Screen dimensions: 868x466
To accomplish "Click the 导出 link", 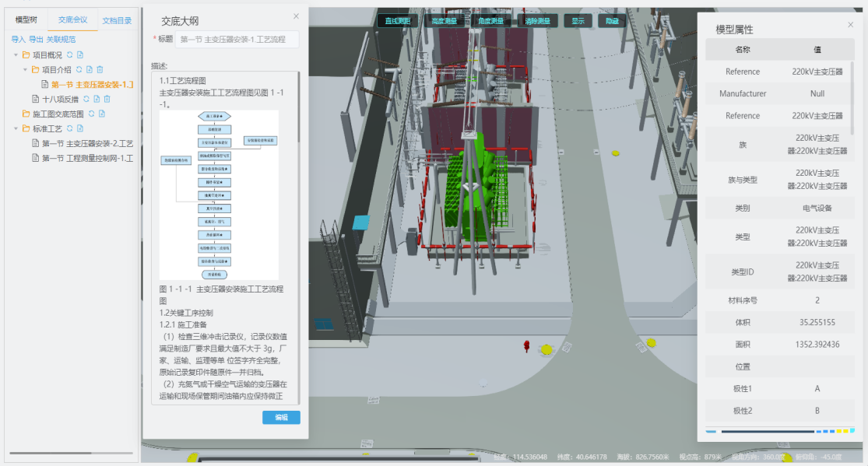I will pos(36,40).
